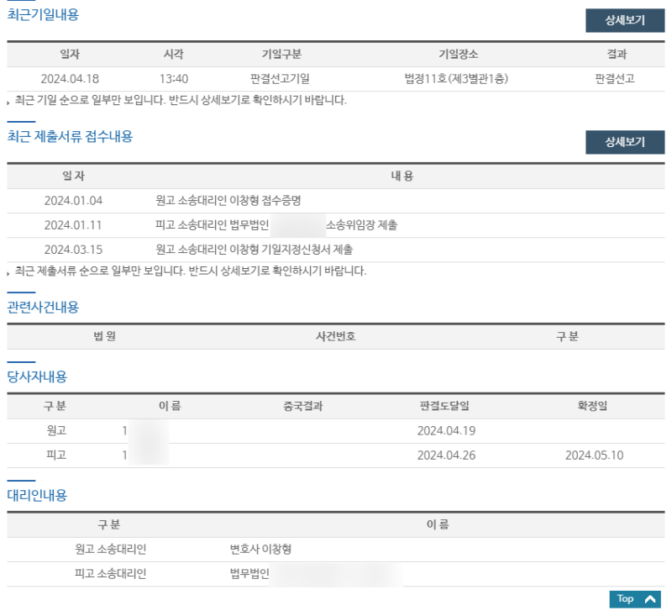Click 법정11호(제3별관1층) location cell

[x=458, y=79]
